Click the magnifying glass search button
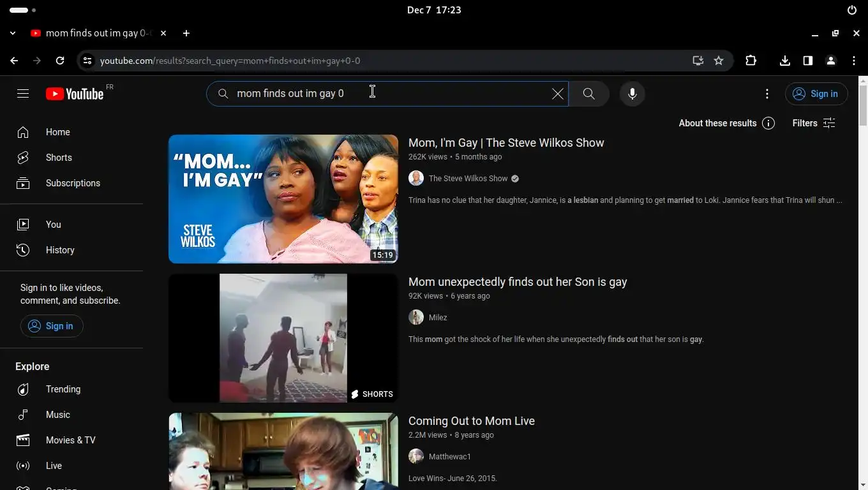Image resolution: width=868 pixels, height=490 pixels. [588, 94]
